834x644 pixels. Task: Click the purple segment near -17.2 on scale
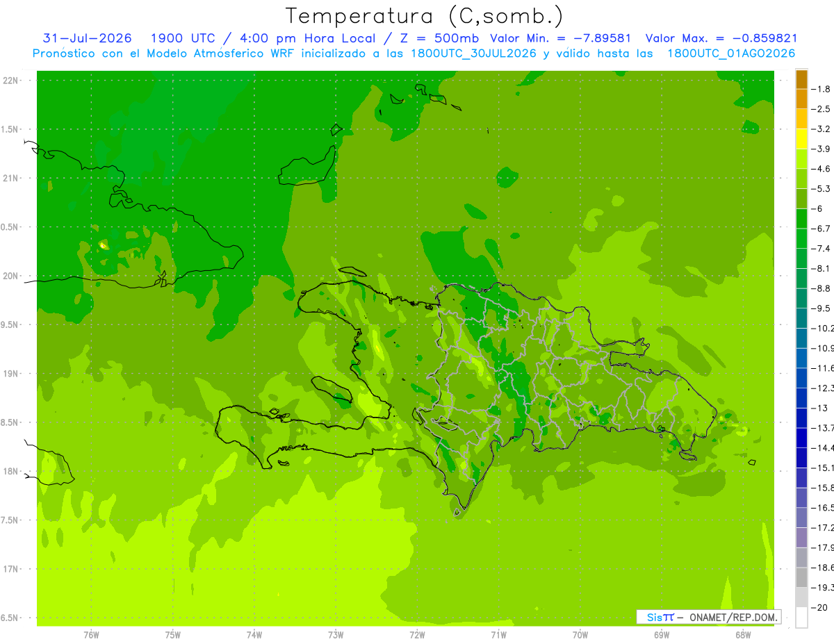pos(801,538)
